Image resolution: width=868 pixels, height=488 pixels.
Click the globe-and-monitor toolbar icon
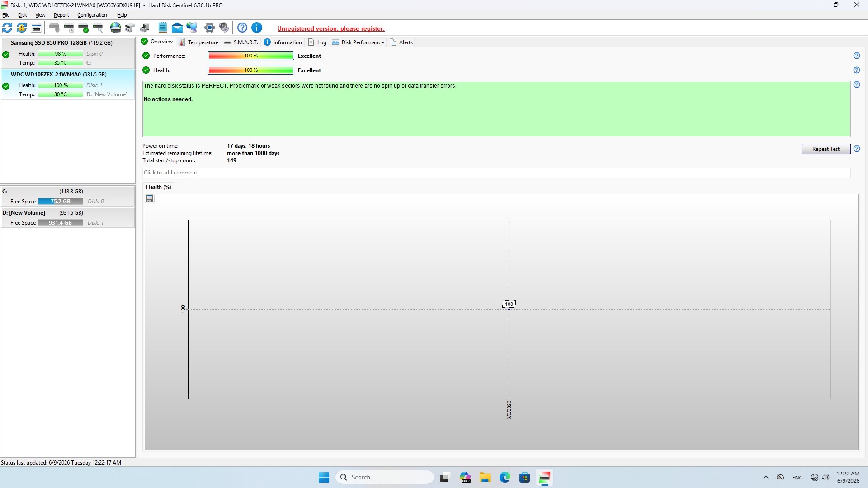point(192,28)
